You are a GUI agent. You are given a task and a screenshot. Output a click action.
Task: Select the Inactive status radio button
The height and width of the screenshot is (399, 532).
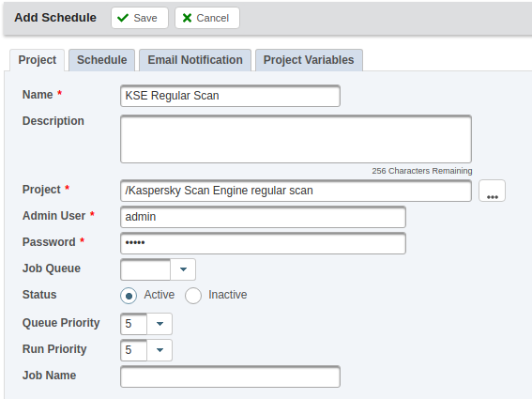tap(193, 296)
